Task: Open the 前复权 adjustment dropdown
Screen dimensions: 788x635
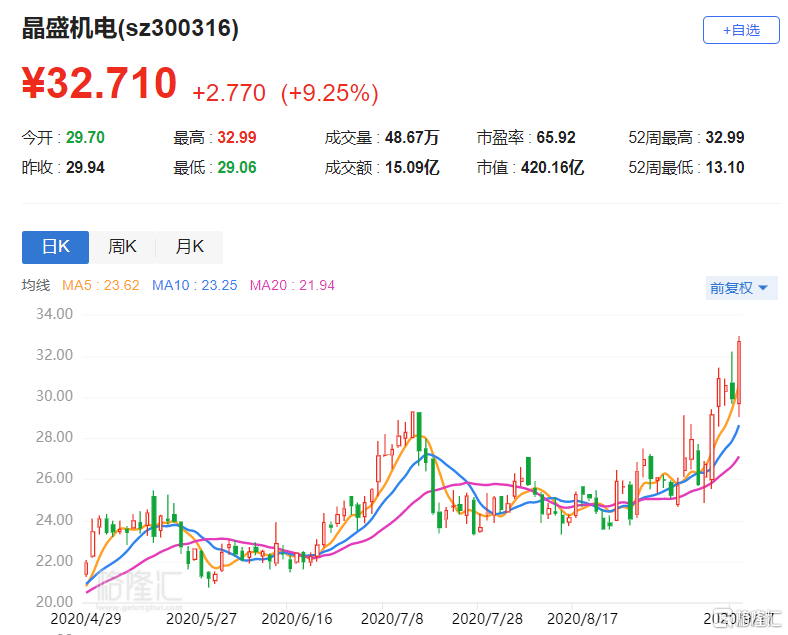Action: pos(741,288)
